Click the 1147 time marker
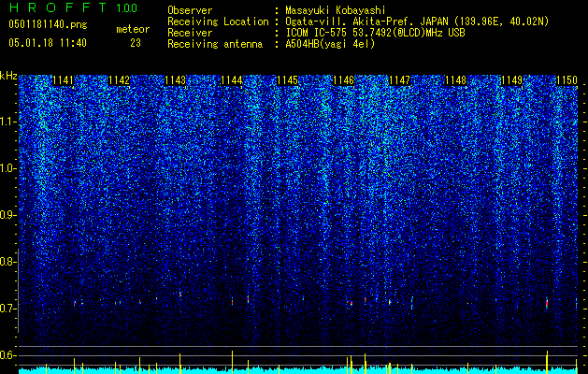The height and width of the screenshot is (374, 588). (x=400, y=80)
